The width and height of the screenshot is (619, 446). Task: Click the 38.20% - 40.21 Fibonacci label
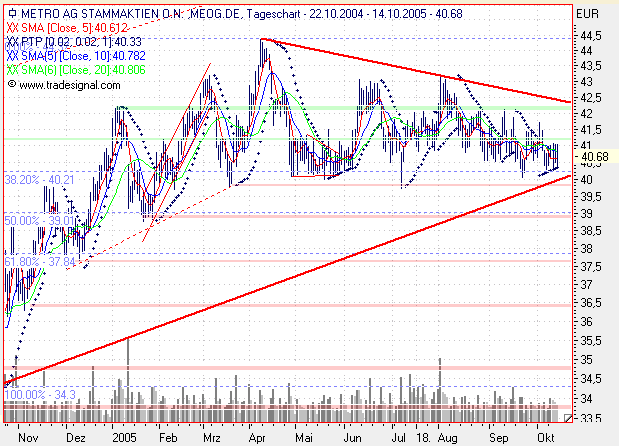(39, 180)
